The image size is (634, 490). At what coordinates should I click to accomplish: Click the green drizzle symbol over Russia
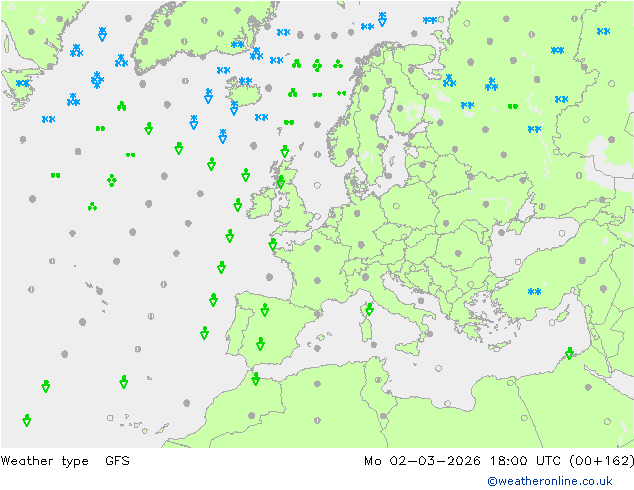513,106
